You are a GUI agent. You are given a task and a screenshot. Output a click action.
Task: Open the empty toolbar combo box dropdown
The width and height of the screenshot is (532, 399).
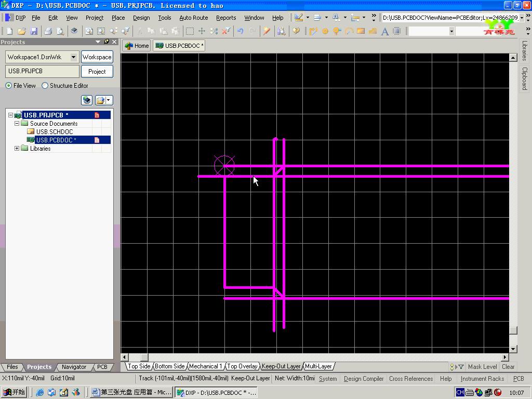[451, 32]
